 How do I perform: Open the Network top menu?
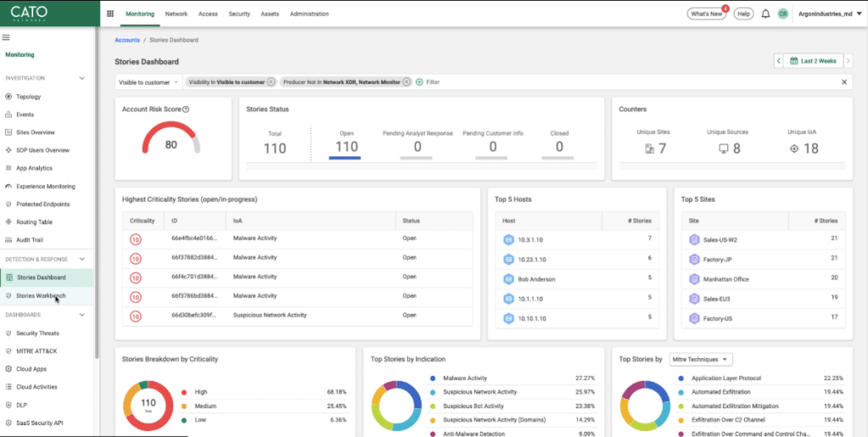click(176, 14)
